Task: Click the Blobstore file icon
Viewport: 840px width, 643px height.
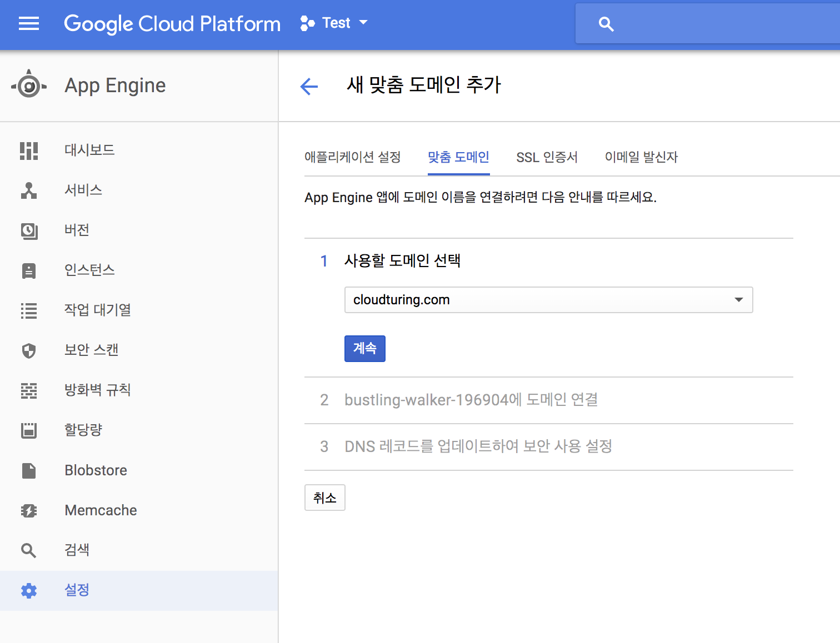Action: (x=29, y=470)
